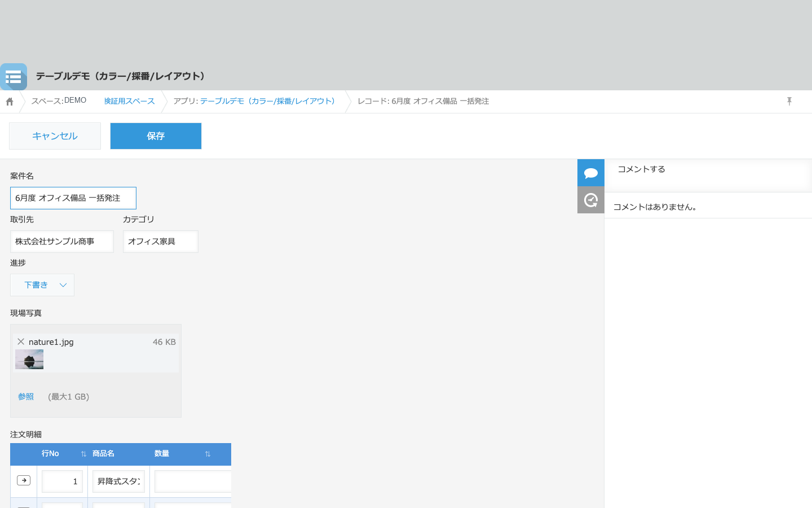
Task: Click the 数量 field in row 1
Action: (193, 481)
